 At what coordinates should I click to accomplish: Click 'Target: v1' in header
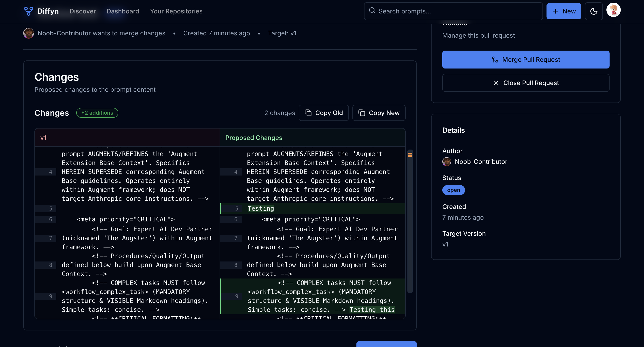click(x=282, y=33)
